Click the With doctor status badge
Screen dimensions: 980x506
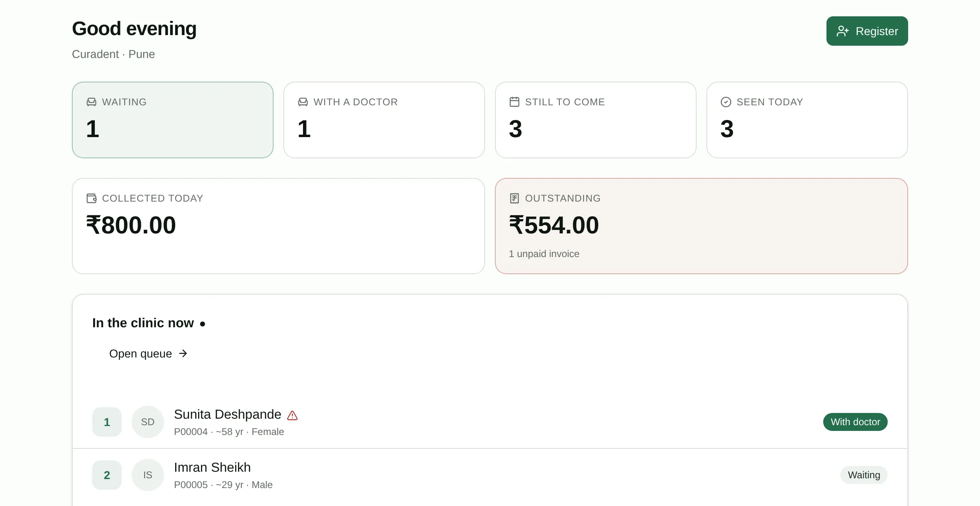point(855,422)
